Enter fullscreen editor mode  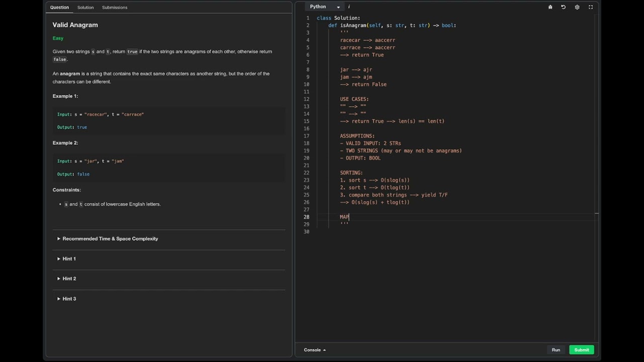(591, 7)
